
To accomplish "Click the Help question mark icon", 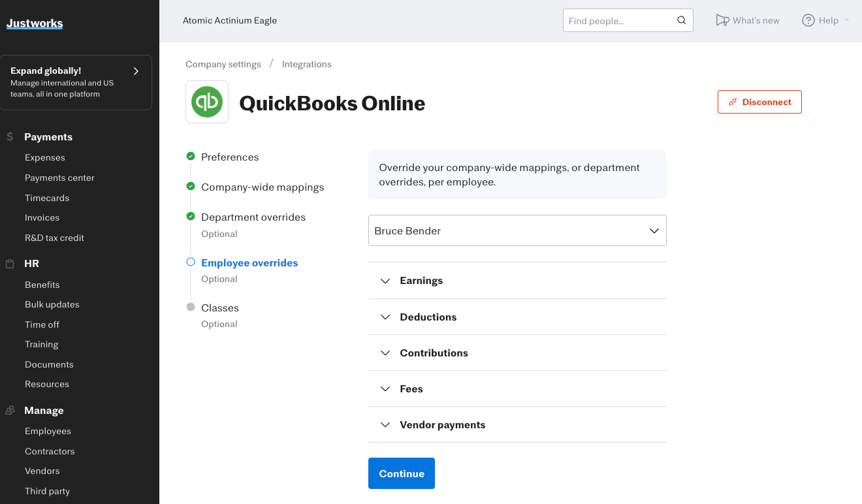I will tap(808, 20).
